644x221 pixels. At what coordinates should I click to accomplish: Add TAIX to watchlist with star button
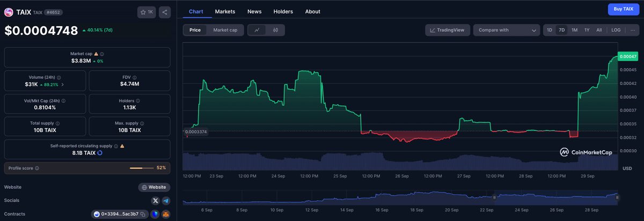pos(146,12)
